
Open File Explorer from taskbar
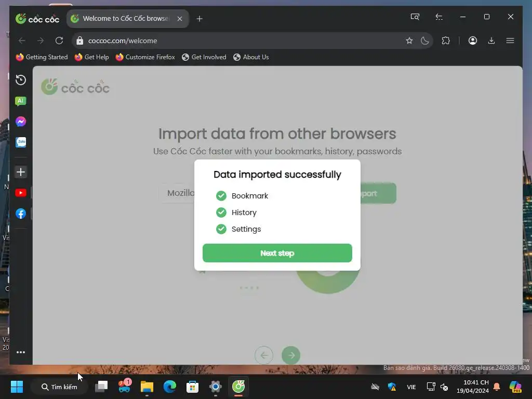click(147, 387)
